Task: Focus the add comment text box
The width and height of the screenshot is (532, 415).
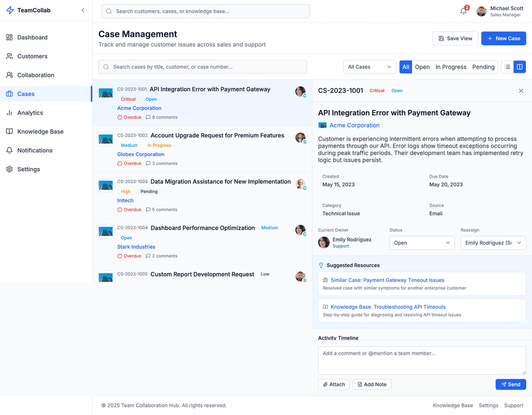Action: tap(422, 360)
